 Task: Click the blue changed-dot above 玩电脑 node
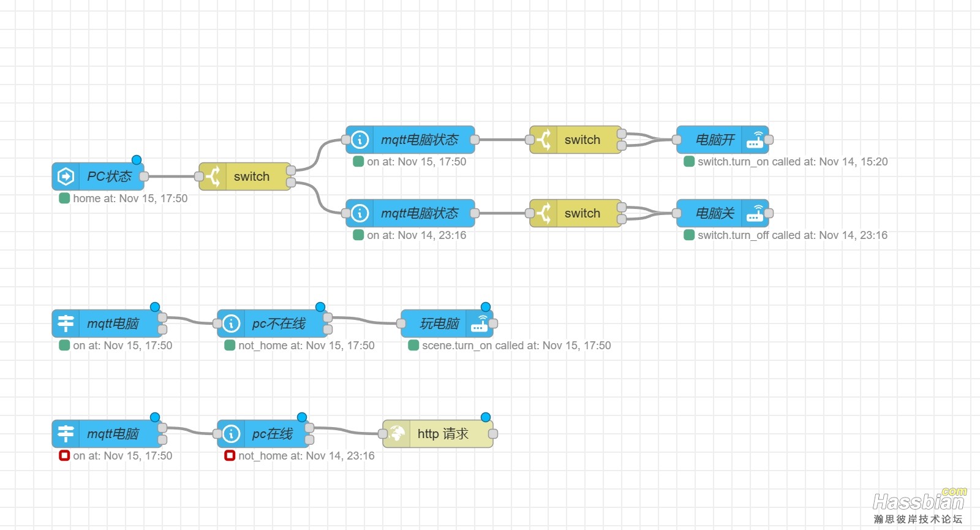486,307
